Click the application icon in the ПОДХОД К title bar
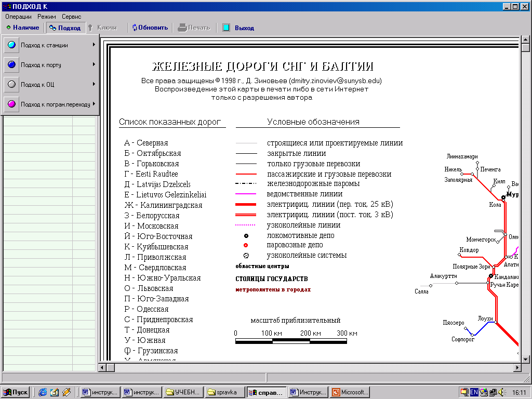This screenshot has height=399, width=532. [6, 6]
